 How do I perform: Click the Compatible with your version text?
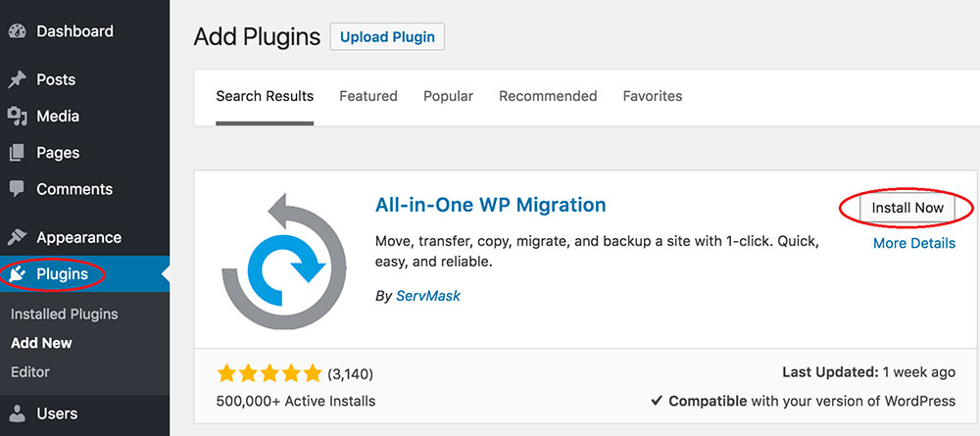point(804,401)
